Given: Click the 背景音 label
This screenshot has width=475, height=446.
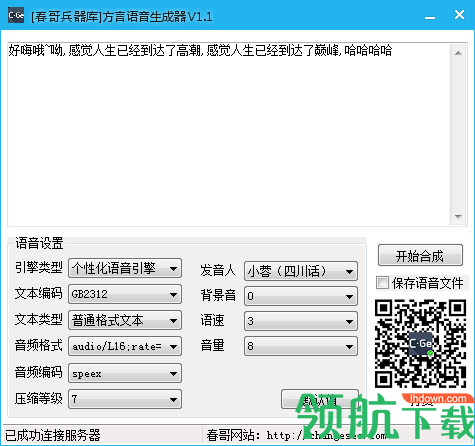Looking at the screenshot, I should click(x=218, y=295).
